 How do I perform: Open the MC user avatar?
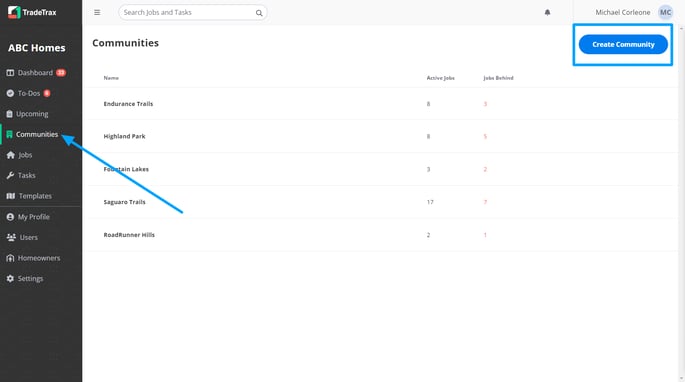click(x=665, y=12)
